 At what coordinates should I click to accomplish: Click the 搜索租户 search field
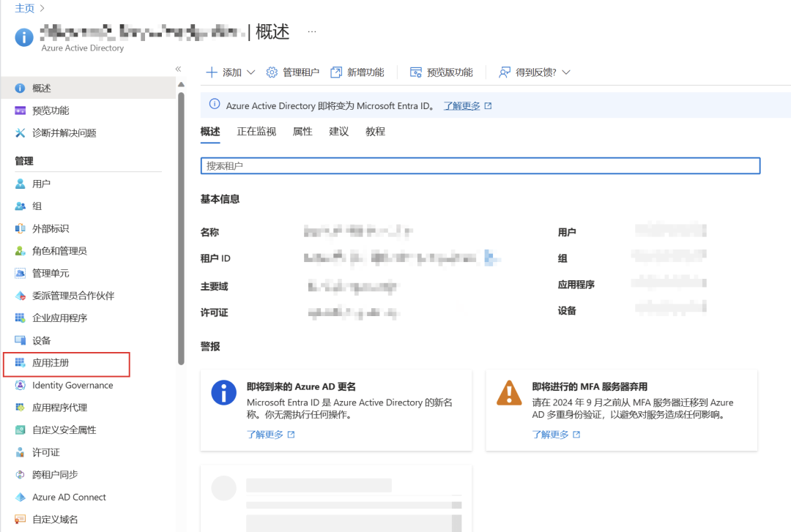pyautogui.click(x=480, y=166)
